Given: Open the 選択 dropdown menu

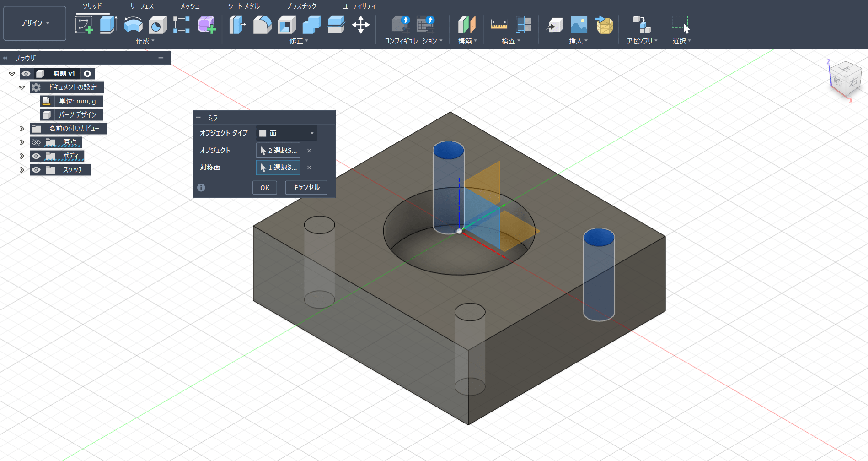Looking at the screenshot, I should point(681,41).
